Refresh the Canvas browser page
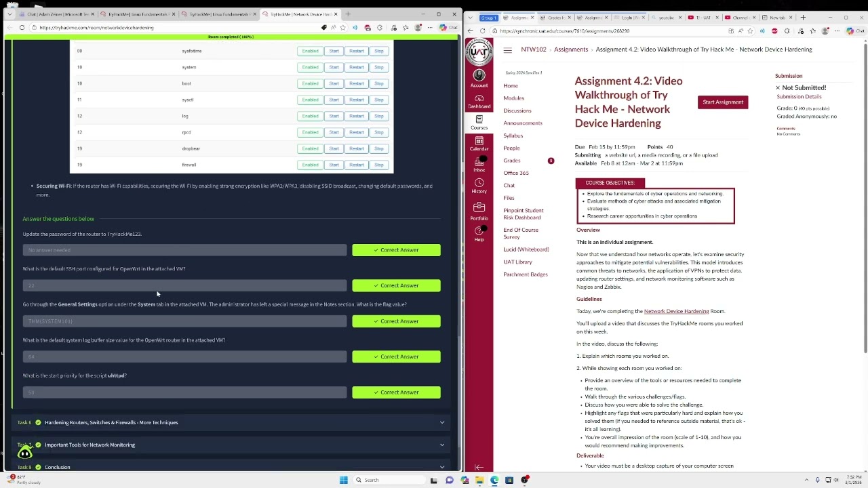Image resolution: width=868 pixels, height=488 pixels. pos(482,31)
